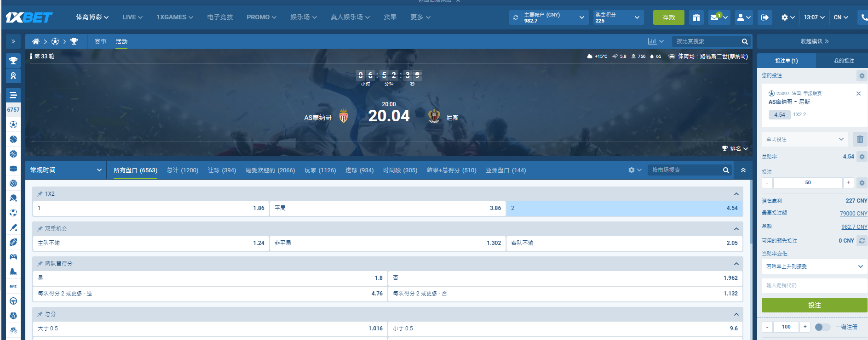This screenshot has width=868, height=340.
Task: Expand the 常规时间 period dropdown
Action: [65, 170]
